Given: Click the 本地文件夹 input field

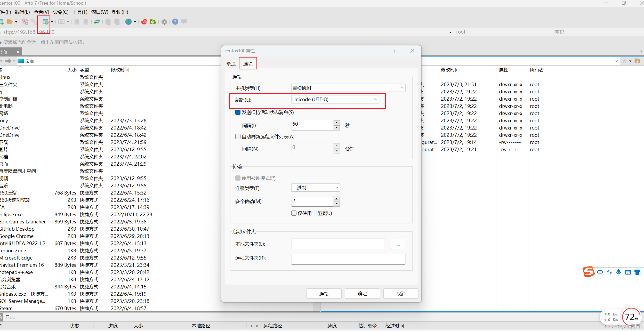Looking at the screenshot, I should (x=338, y=244).
